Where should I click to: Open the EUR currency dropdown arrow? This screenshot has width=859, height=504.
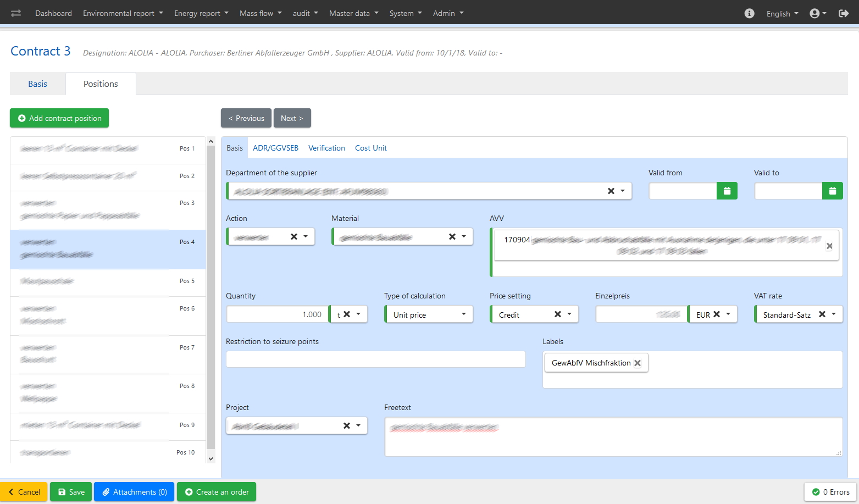click(728, 314)
